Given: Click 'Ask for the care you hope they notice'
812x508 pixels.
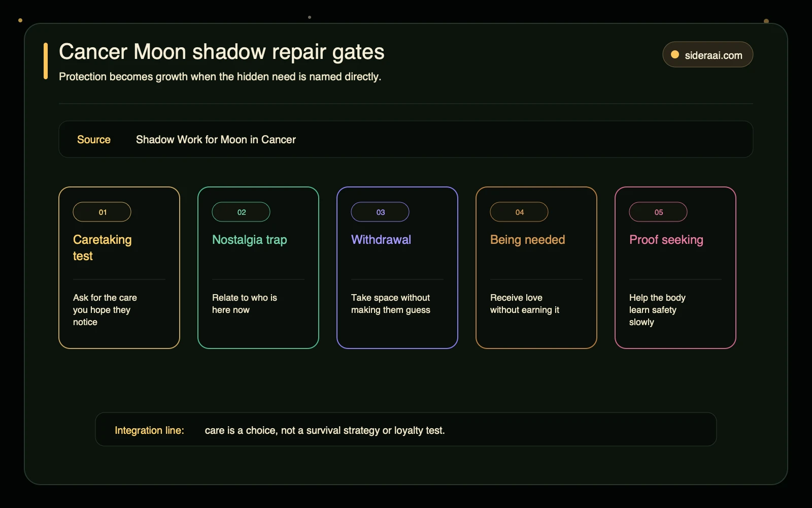Looking at the screenshot, I should click(x=105, y=310).
